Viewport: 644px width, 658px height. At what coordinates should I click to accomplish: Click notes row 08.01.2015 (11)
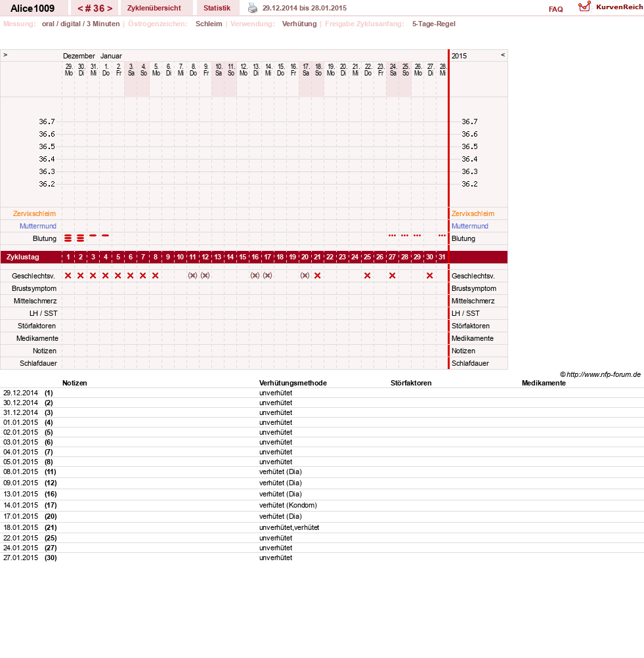tap(322, 472)
